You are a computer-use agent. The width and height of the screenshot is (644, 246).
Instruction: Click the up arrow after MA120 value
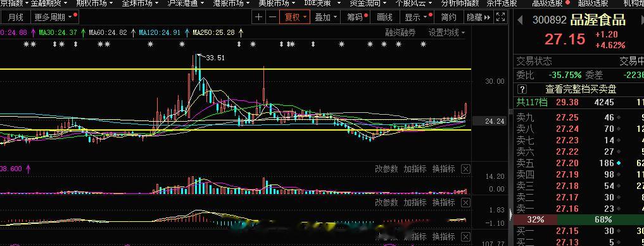pos(187,32)
